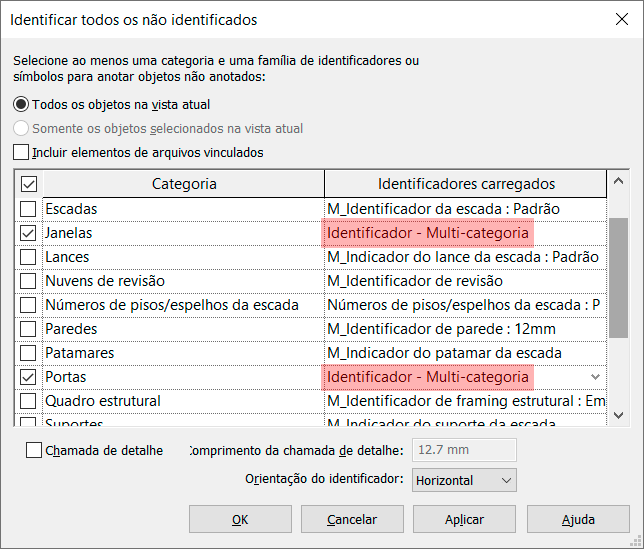Click the vertical scrollbar thumb of category list

618,278
